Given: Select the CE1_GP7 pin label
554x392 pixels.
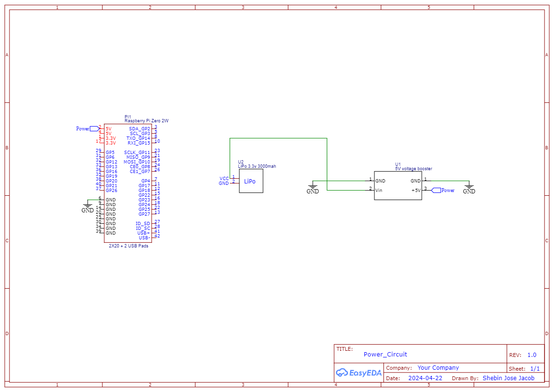Looking at the screenshot, I should click(140, 172).
